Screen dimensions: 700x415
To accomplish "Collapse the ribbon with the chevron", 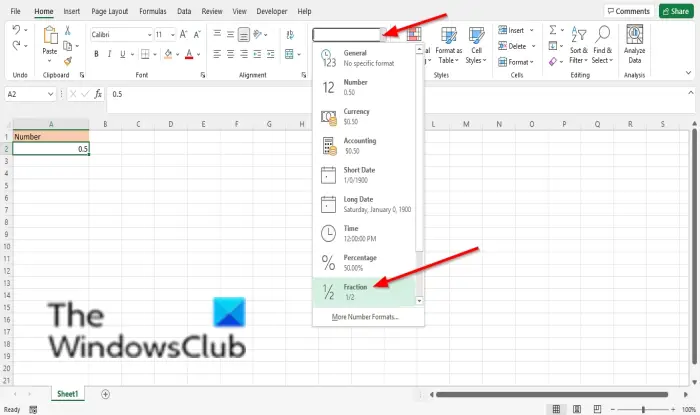I will pyautogui.click(x=688, y=73).
